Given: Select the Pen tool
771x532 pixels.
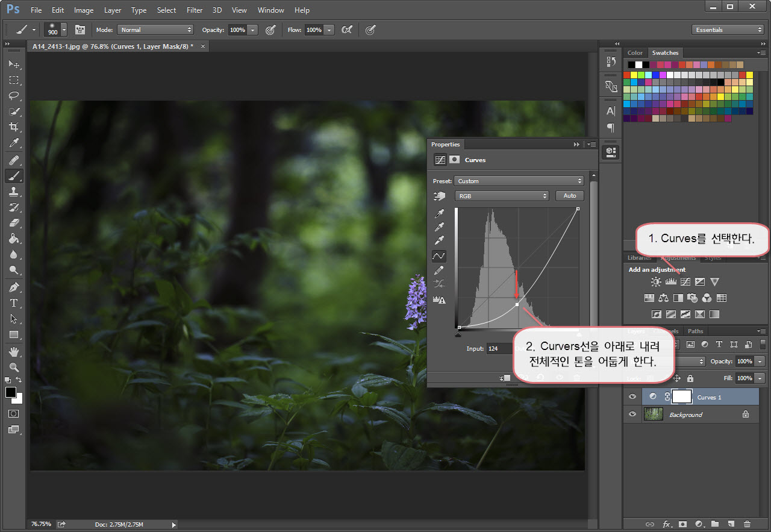Looking at the screenshot, I should 14,287.
